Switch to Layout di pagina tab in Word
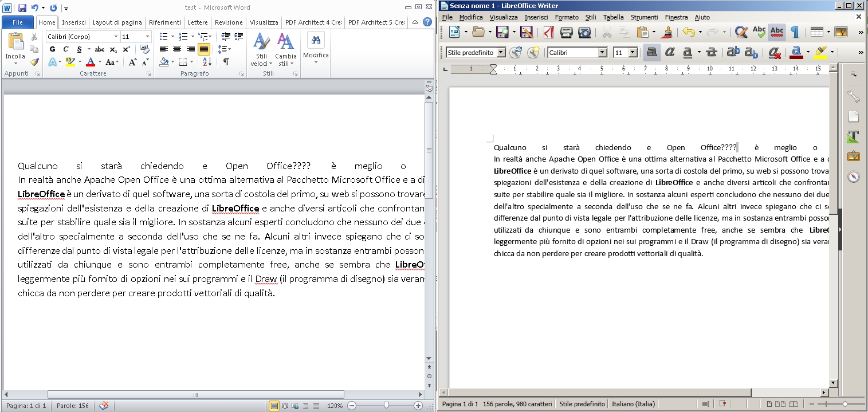 point(117,22)
